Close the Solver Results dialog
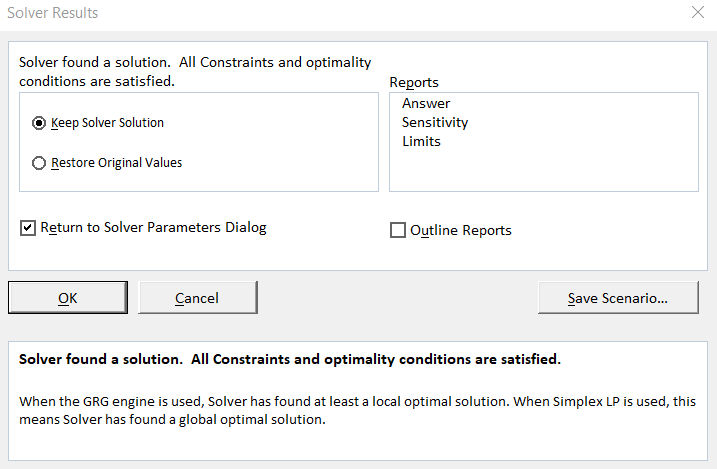Image resolution: width=717 pixels, height=469 pixels. (697, 13)
